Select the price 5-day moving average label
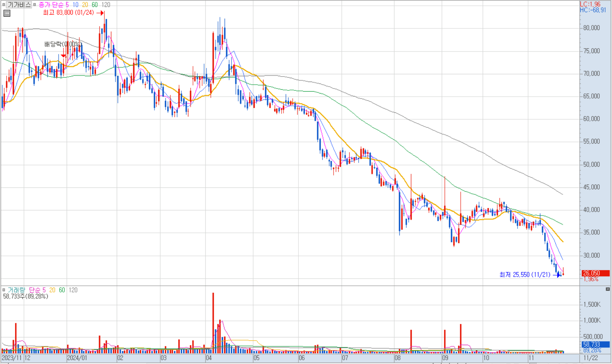Viewport: 612px width, 364px height. tap(67, 5)
